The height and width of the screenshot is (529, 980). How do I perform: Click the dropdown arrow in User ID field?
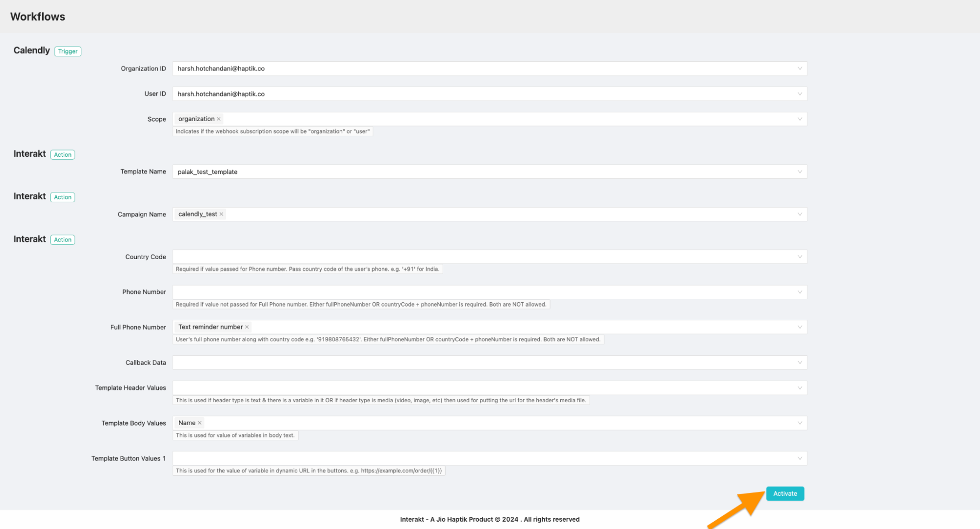[x=800, y=94]
